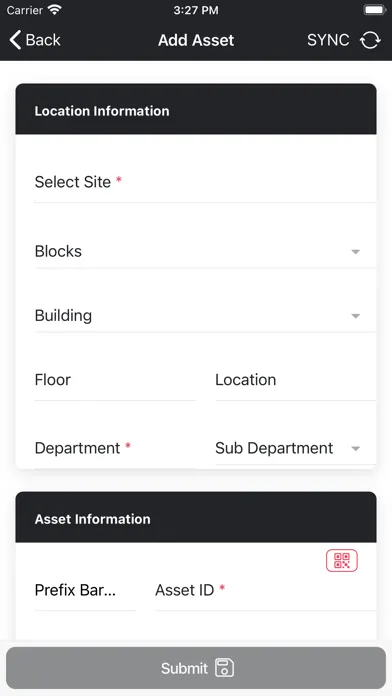
Task: Expand the Blocks dropdown arrow
Action: click(x=355, y=252)
